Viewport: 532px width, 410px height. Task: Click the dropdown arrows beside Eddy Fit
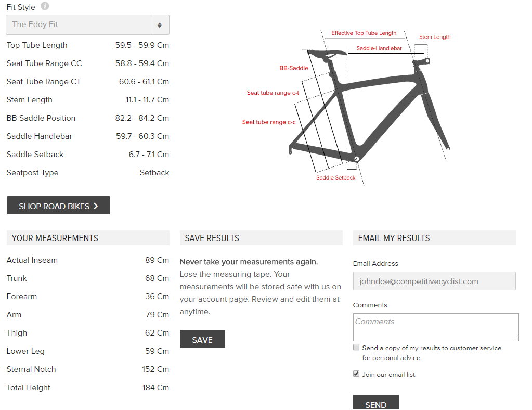(160, 24)
